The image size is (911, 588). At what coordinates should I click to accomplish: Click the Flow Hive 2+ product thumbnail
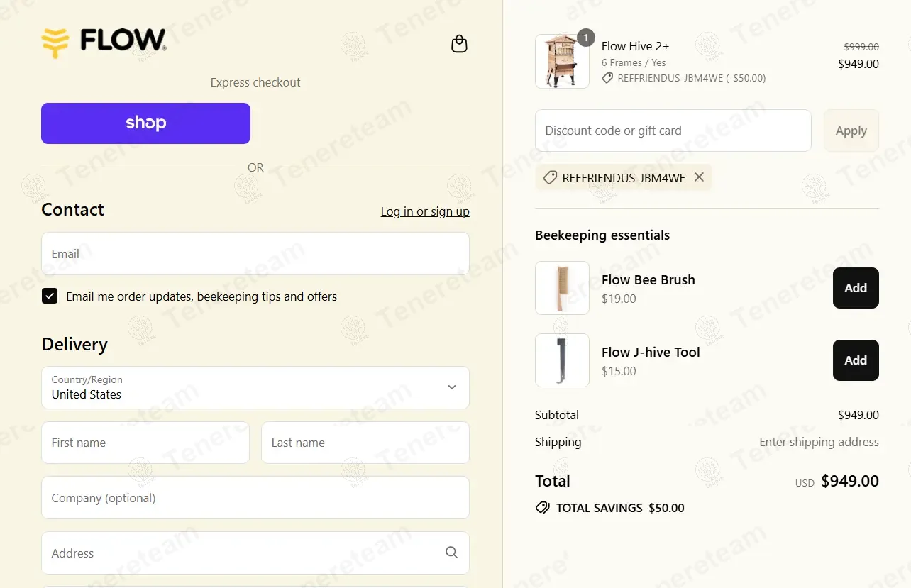(x=562, y=62)
